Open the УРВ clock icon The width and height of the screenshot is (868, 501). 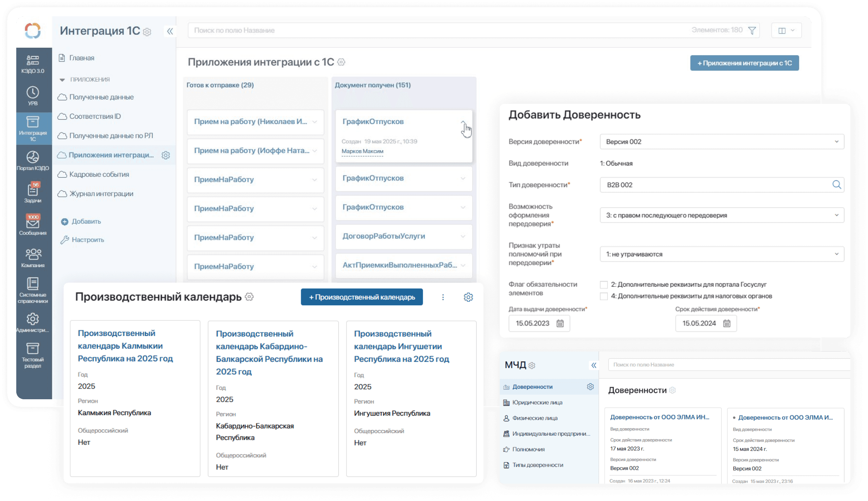tap(33, 93)
